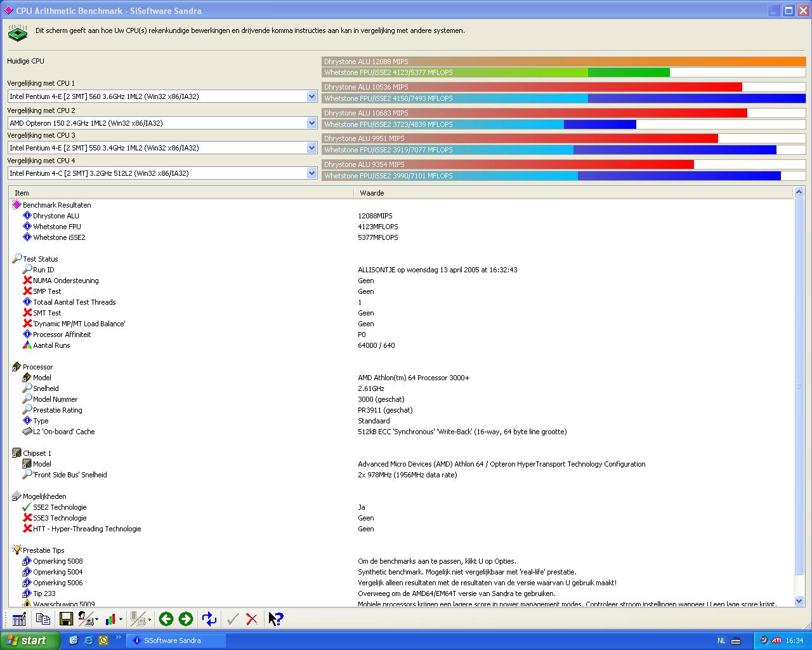This screenshot has width=812, height=650.
Task: Go back with green left arrow
Action: point(166,619)
